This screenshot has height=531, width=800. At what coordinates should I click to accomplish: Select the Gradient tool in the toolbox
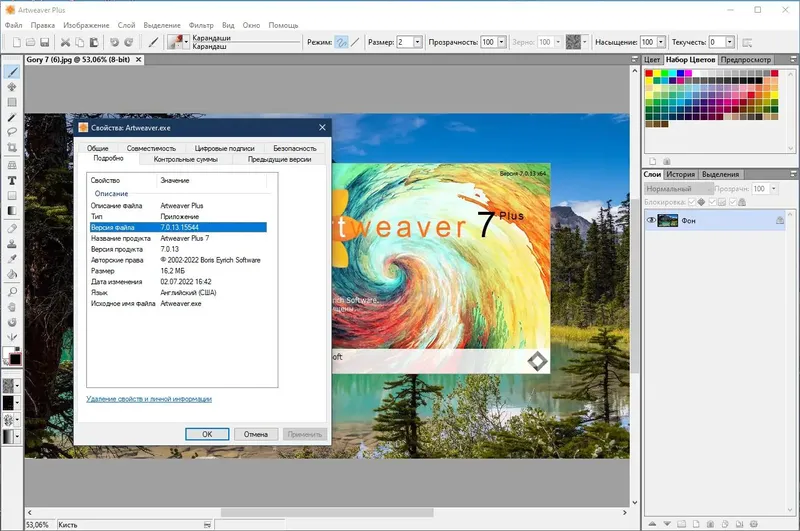12,211
